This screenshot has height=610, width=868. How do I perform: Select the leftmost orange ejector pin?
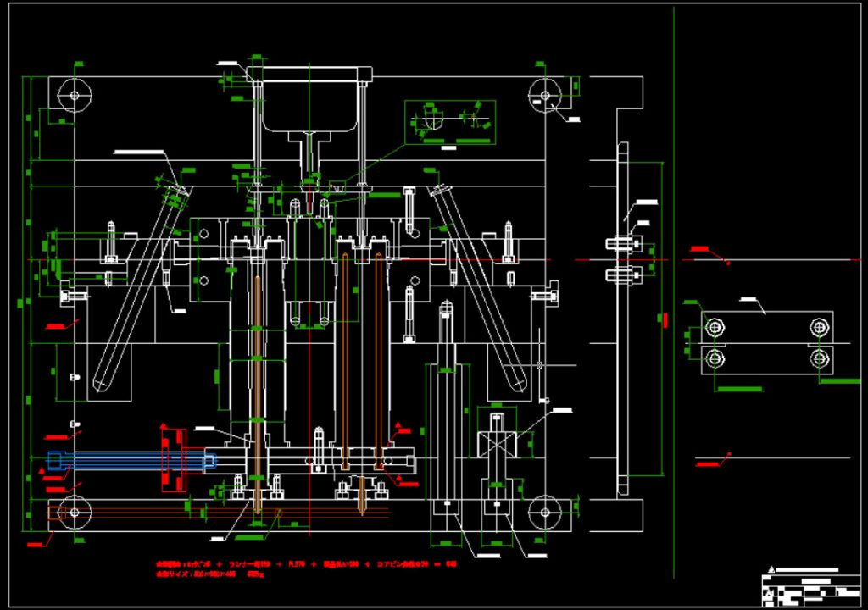pyautogui.click(x=256, y=381)
